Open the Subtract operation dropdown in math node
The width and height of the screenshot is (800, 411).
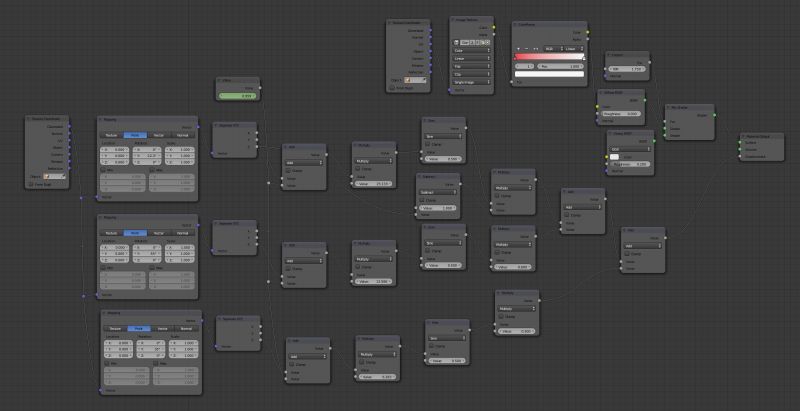(438, 192)
